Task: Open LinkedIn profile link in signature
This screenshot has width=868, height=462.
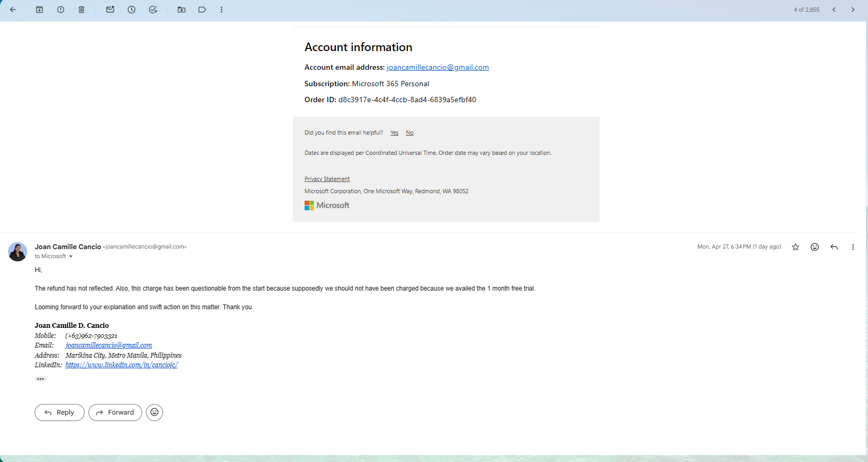Action: pyautogui.click(x=121, y=365)
